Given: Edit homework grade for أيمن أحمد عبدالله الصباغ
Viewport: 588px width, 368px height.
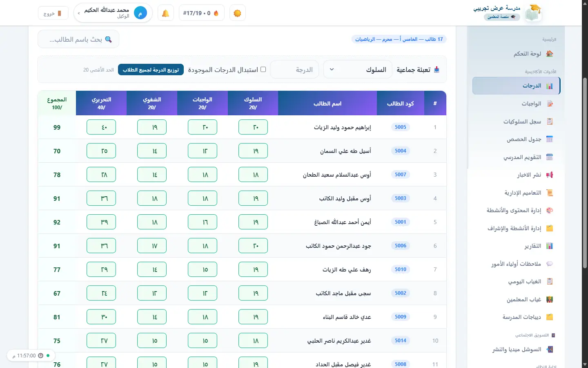Looking at the screenshot, I should pyautogui.click(x=203, y=222).
